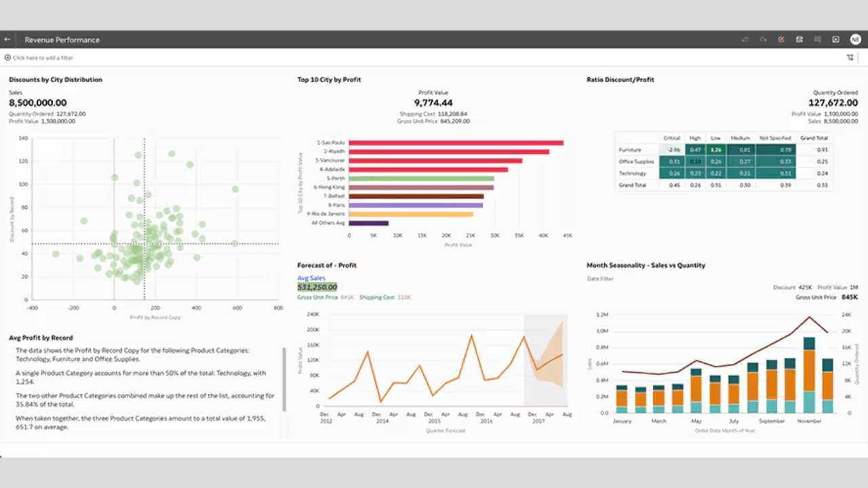Click the orange edit pencil icon
This screenshot has height=488, width=868.
pyautogui.click(x=781, y=39)
